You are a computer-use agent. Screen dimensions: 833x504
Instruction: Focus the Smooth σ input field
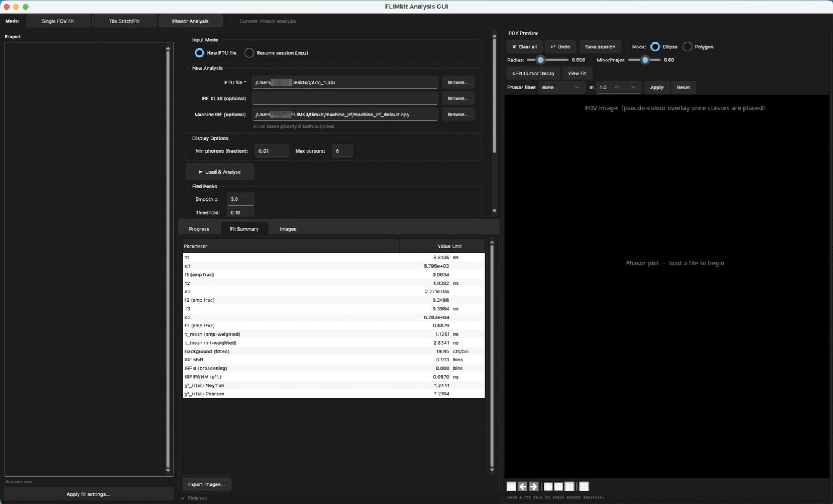tap(240, 199)
